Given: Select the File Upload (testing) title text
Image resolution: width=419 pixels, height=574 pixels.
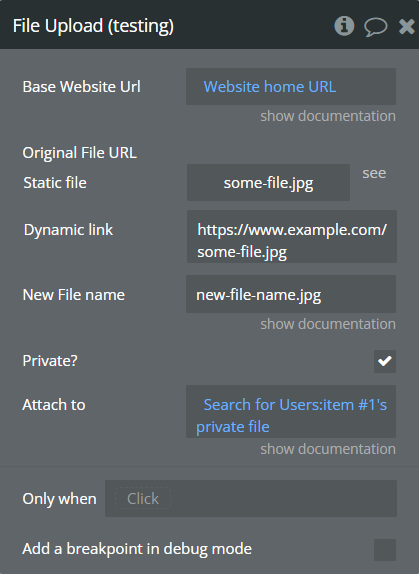Looking at the screenshot, I should tap(93, 26).
